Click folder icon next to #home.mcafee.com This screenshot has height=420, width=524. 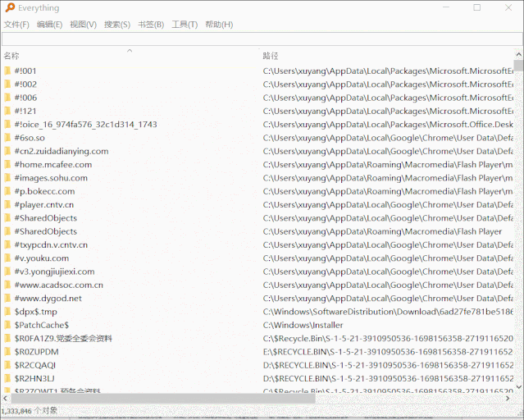[x=7, y=165]
